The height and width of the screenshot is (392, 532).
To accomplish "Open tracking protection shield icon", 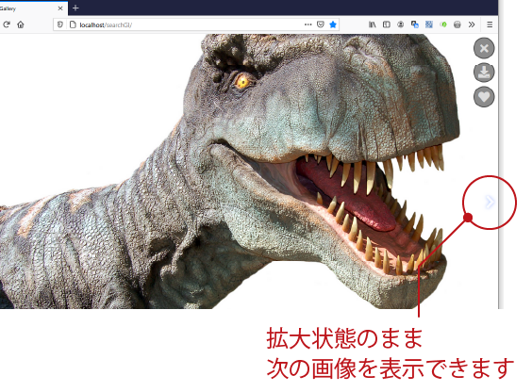I will [x=60, y=24].
